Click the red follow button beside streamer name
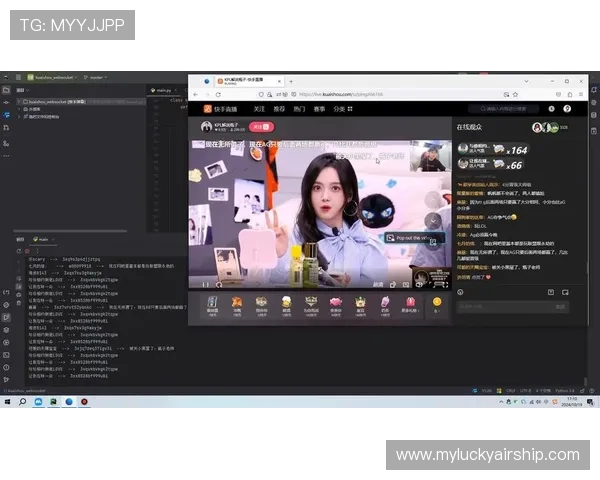 coord(262,127)
